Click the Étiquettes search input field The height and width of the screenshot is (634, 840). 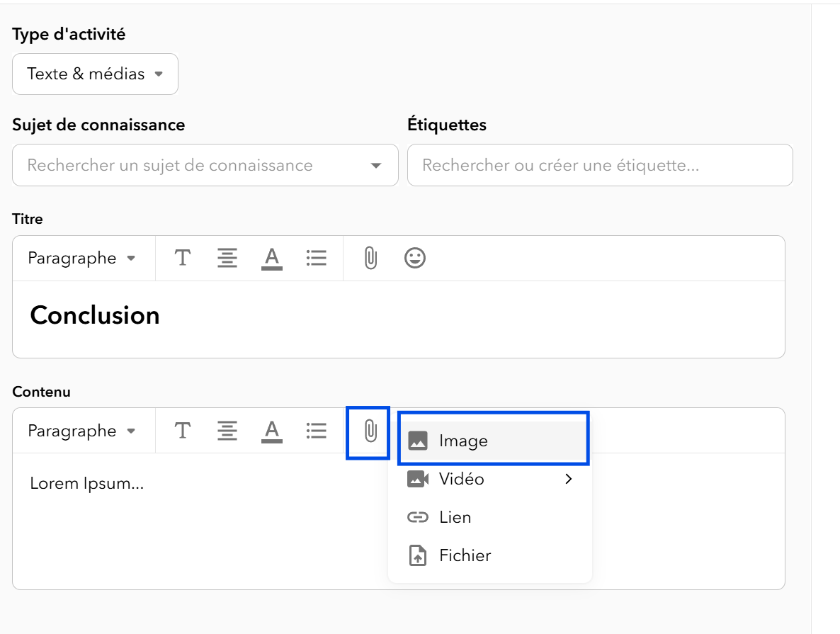click(x=600, y=165)
